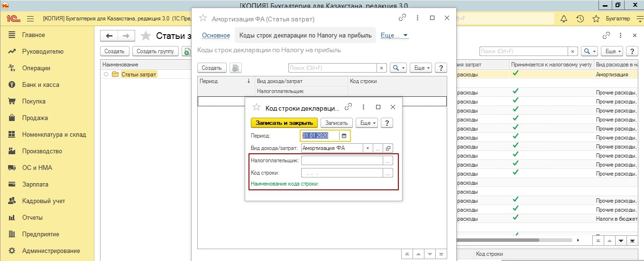Screen dimensions: 644x261
Task: Expand the Вид дохода/затрат dropdown arrow
Action: [368, 148]
